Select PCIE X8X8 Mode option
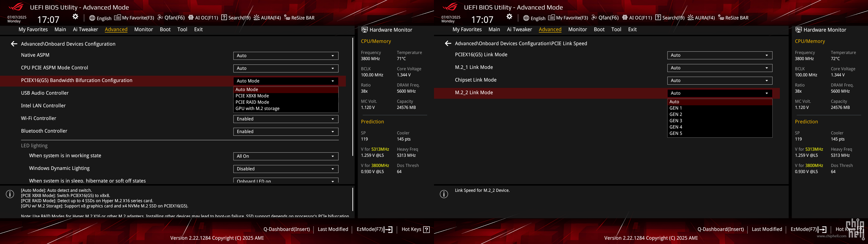 (x=286, y=96)
